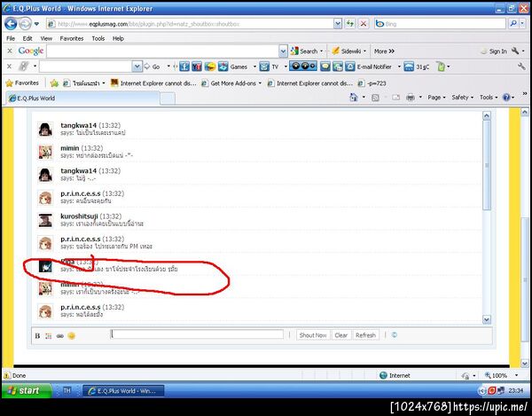This screenshot has height=416, width=532.
Task: Click the weather icon beside the temperature
Action: click(x=409, y=67)
